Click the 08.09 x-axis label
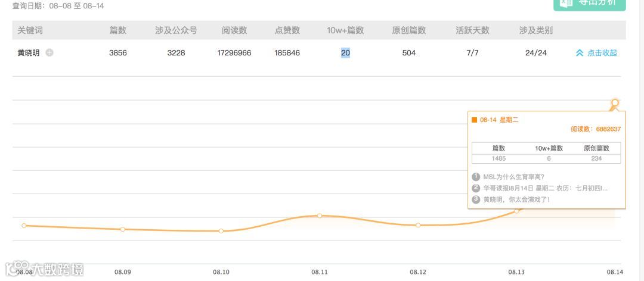 122,272
